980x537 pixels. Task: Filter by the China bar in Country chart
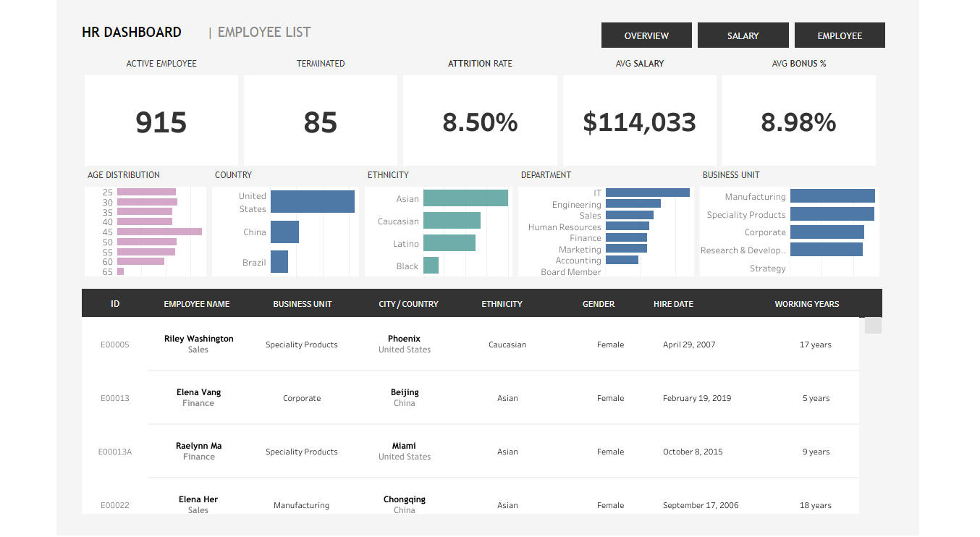point(284,232)
